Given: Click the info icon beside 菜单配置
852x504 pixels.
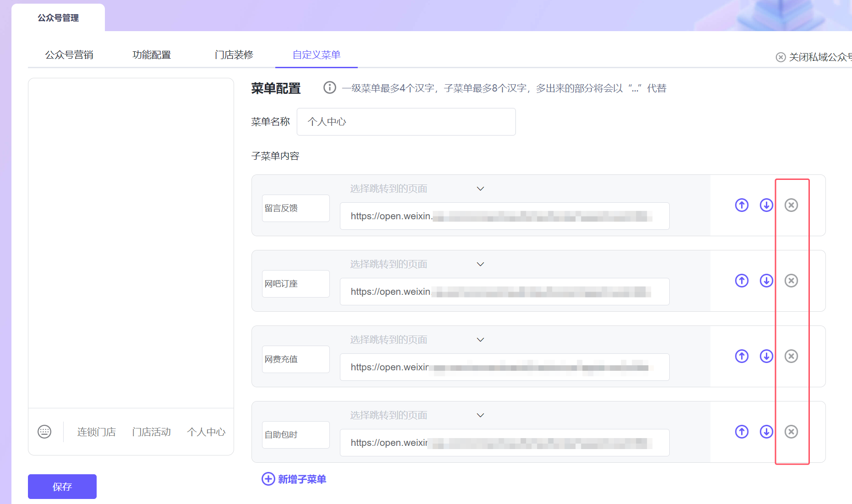Looking at the screenshot, I should 329,87.
